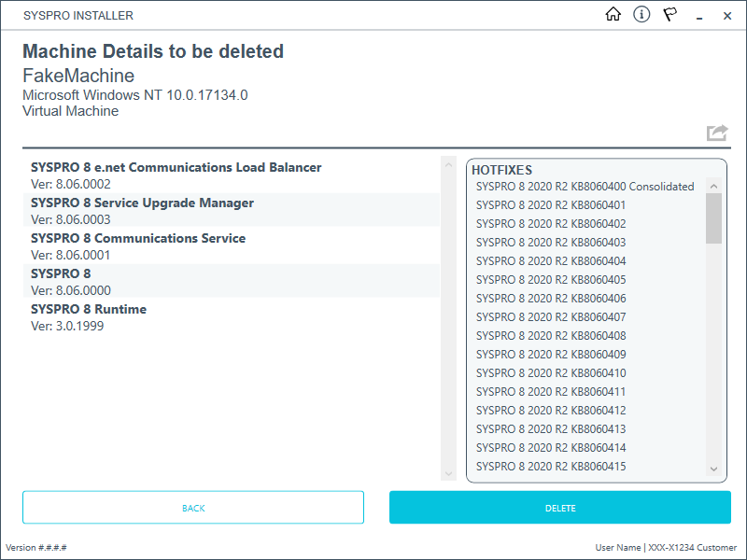Export machine details using the share icon
The width and height of the screenshot is (747, 560).
pos(716,133)
